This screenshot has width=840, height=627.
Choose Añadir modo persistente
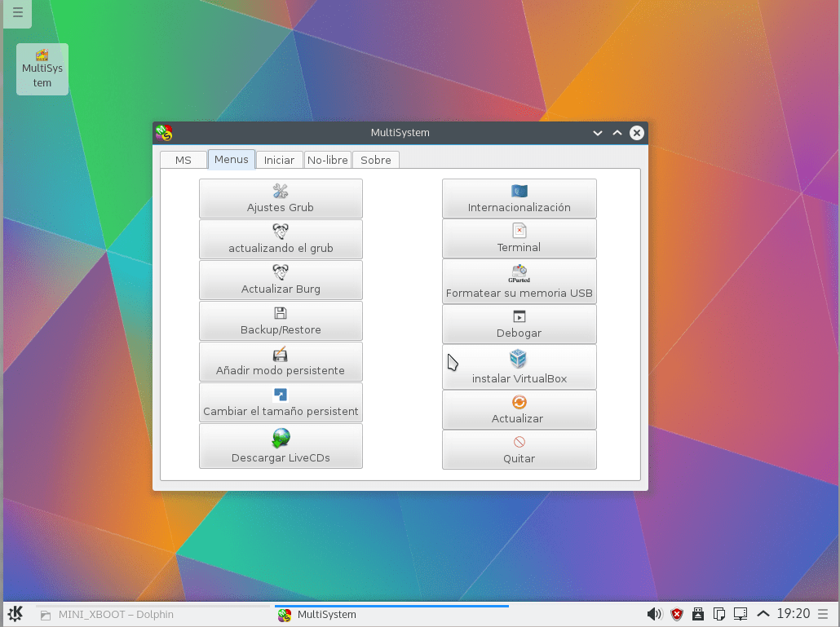(281, 361)
